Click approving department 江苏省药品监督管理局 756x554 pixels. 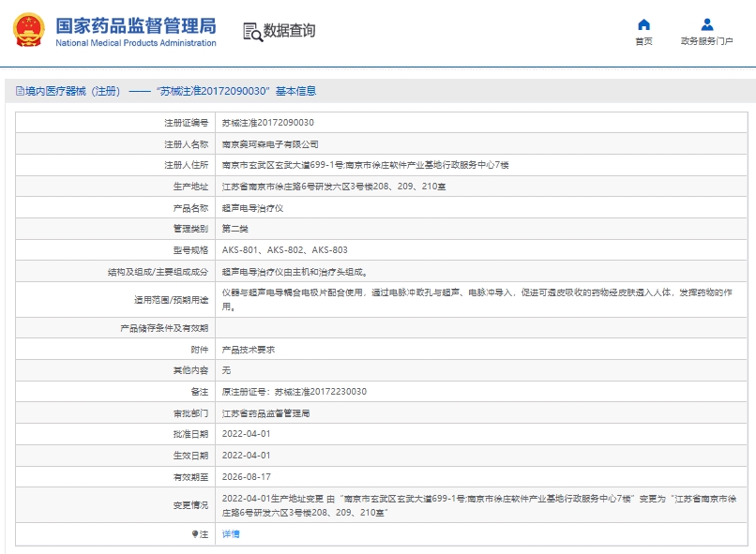(x=265, y=413)
